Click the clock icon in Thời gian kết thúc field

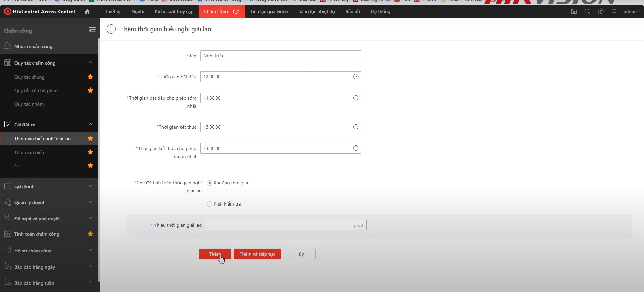click(x=356, y=127)
